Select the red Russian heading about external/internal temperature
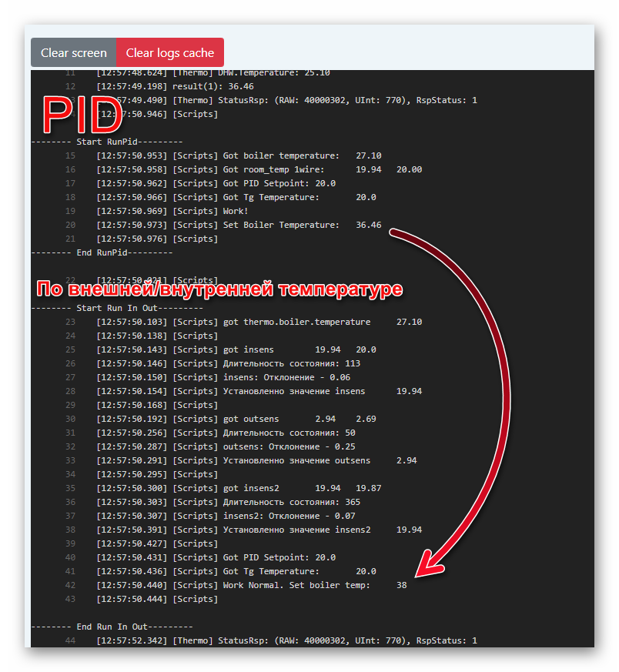Viewport: 619px width, 672px height. 219,290
